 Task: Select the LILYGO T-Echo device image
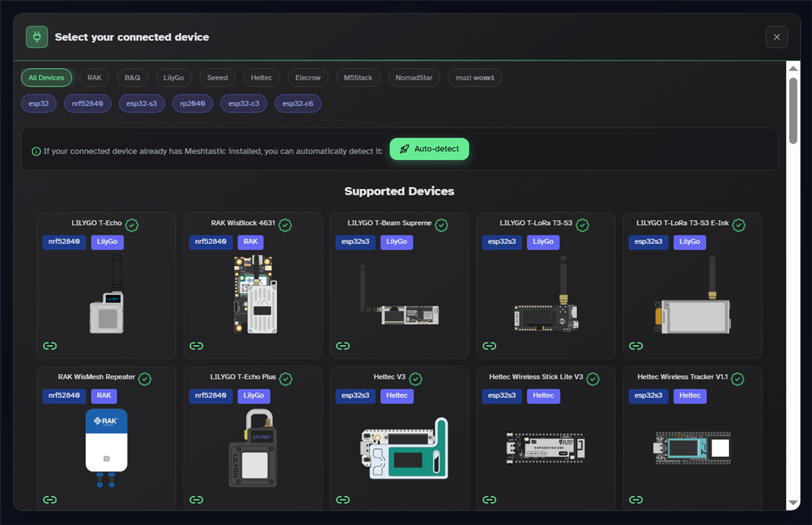pyautogui.click(x=107, y=294)
